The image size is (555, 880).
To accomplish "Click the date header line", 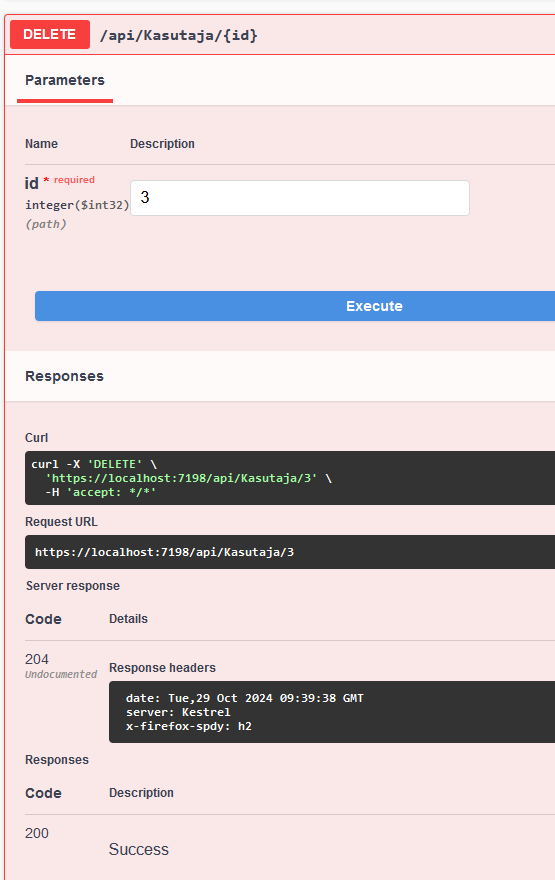I will tap(245, 698).
